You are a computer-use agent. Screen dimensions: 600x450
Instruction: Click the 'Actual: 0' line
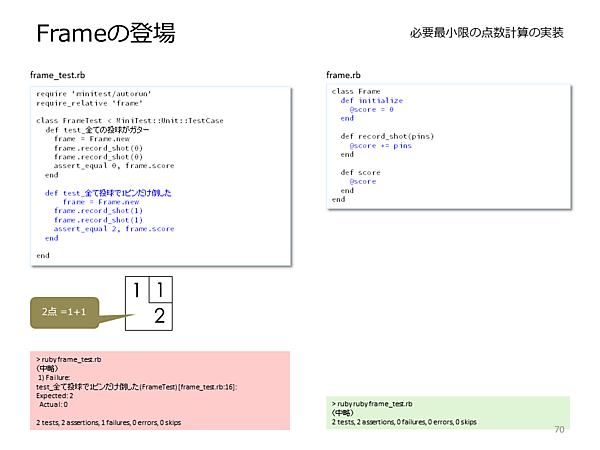53,404
